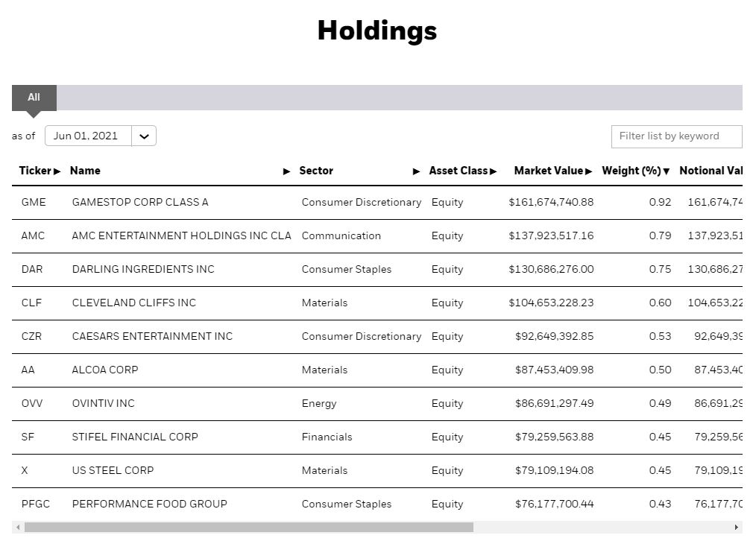Image resolution: width=756 pixels, height=544 pixels.
Task: Select the CLF ticker cell
Action: pyautogui.click(x=32, y=303)
